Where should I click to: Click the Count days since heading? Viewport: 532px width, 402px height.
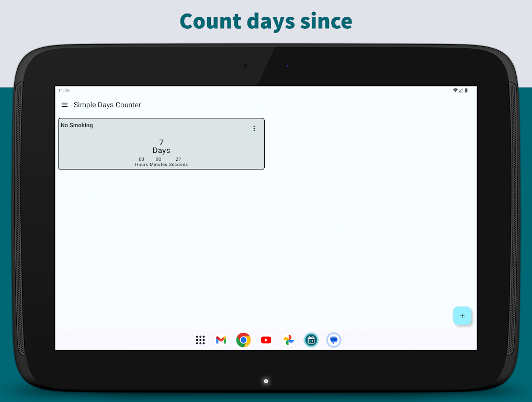coord(266,21)
